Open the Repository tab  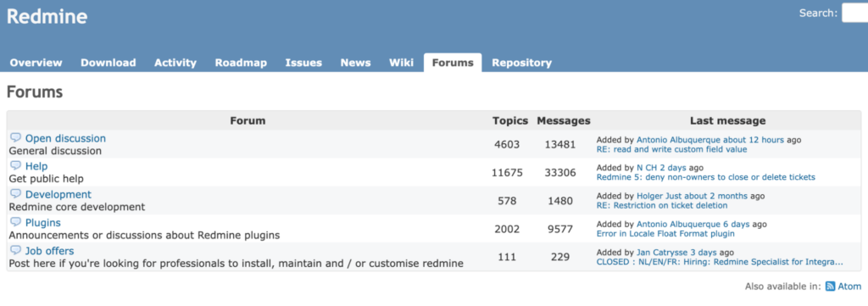[x=522, y=63]
